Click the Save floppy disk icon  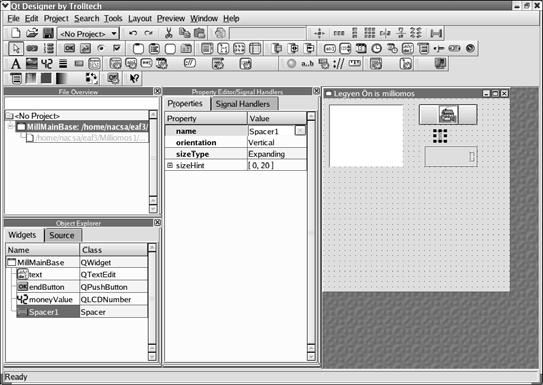(x=48, y=33)
